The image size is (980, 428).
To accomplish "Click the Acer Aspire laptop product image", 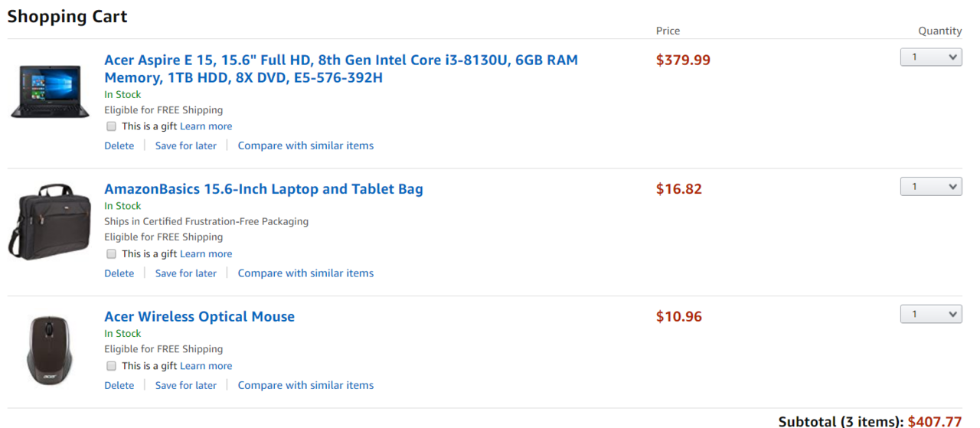I will (45, 91).
